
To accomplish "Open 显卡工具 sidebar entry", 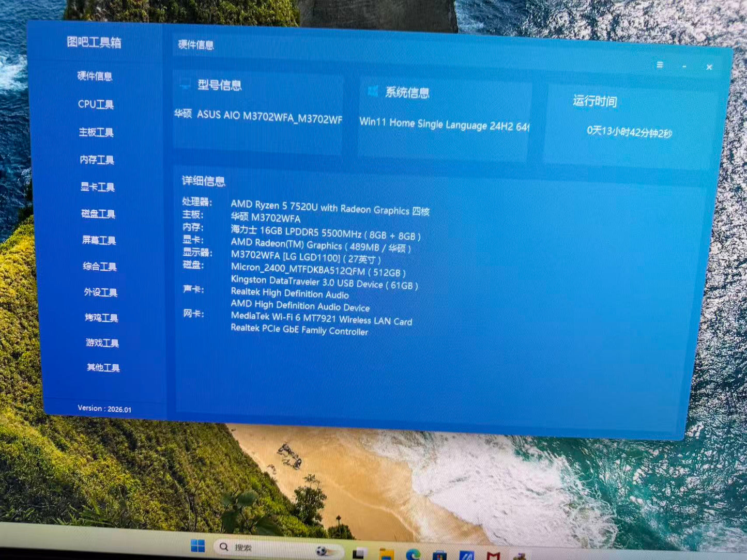I will pyautogui.click(x=98, y=186).
